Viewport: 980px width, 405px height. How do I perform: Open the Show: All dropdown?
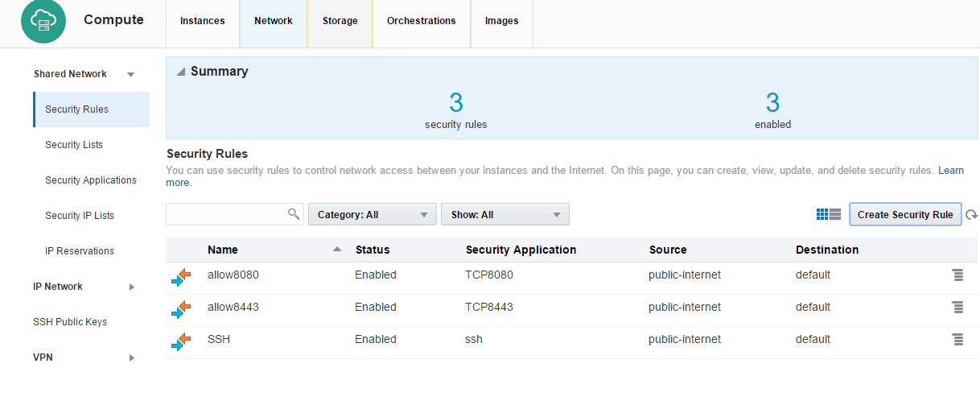point(504,215)
